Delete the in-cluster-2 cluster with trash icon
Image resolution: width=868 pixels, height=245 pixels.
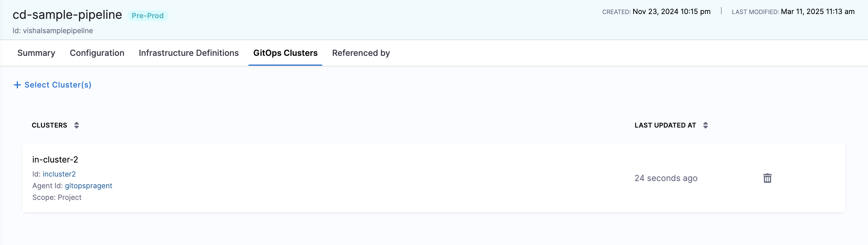(767, 178)
